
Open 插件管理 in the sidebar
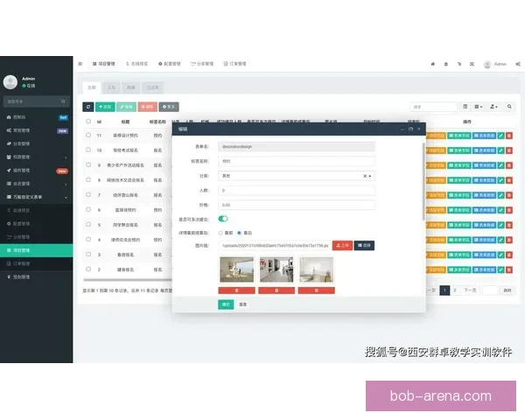point(37,171)
